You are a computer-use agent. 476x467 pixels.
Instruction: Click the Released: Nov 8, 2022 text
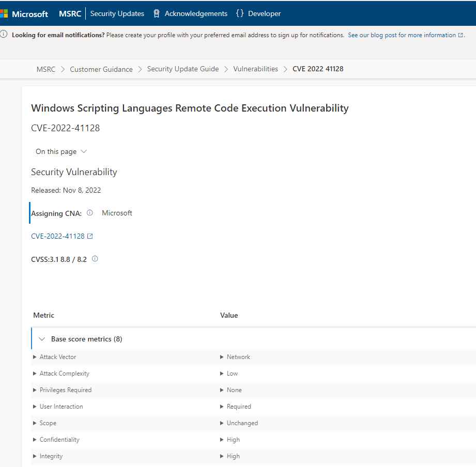coord(66,190)
